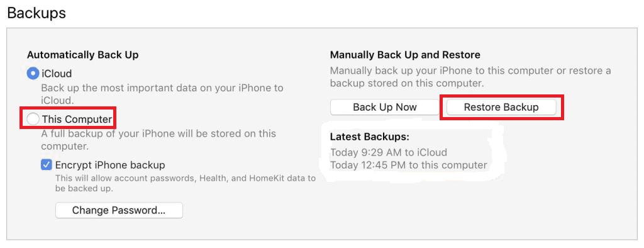The width and height of the screenshot is (644, 248).
Task: Select the This Computer radio button
Action: coord(33,119)
